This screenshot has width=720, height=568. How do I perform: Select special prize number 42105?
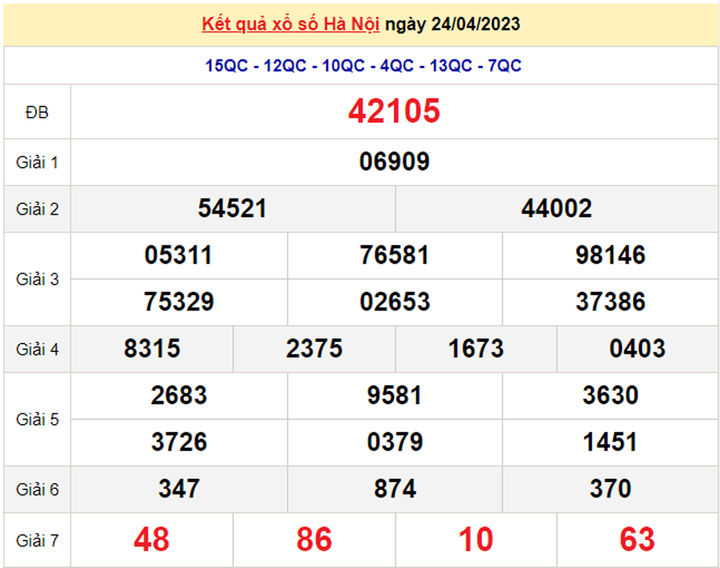[394, 111]
